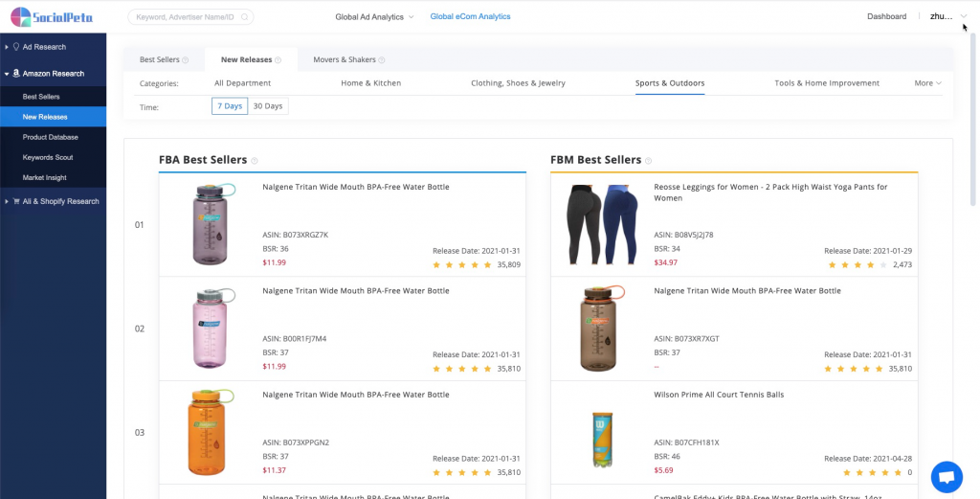
Task: Click the $11.37 price
Action: coord(274,470)
